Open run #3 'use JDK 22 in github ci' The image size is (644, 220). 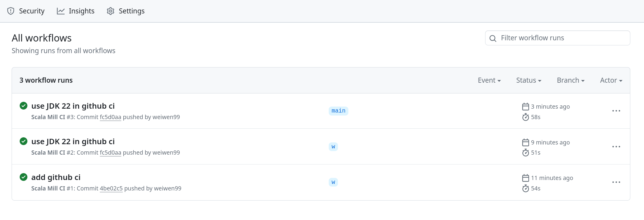73,106
